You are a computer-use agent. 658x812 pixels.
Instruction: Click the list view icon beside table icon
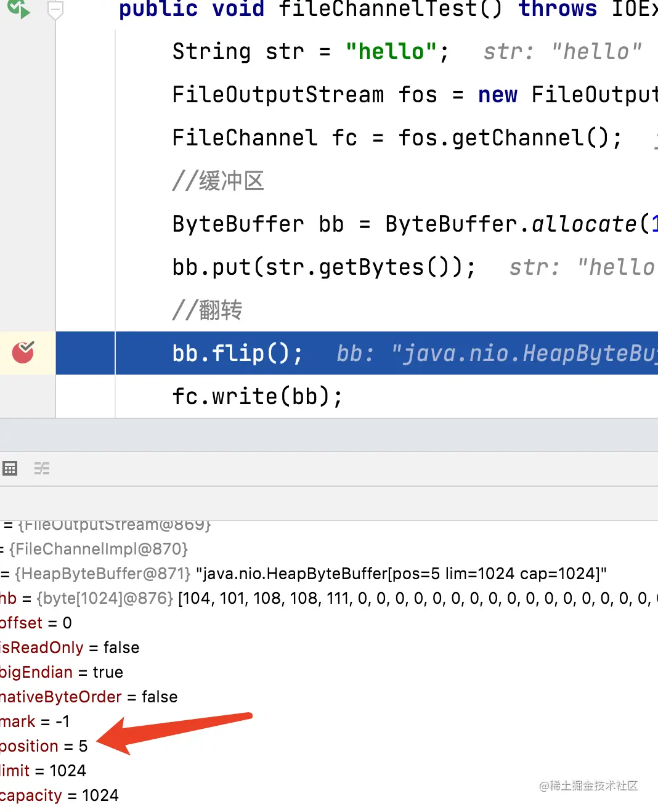tap(42, 468)
